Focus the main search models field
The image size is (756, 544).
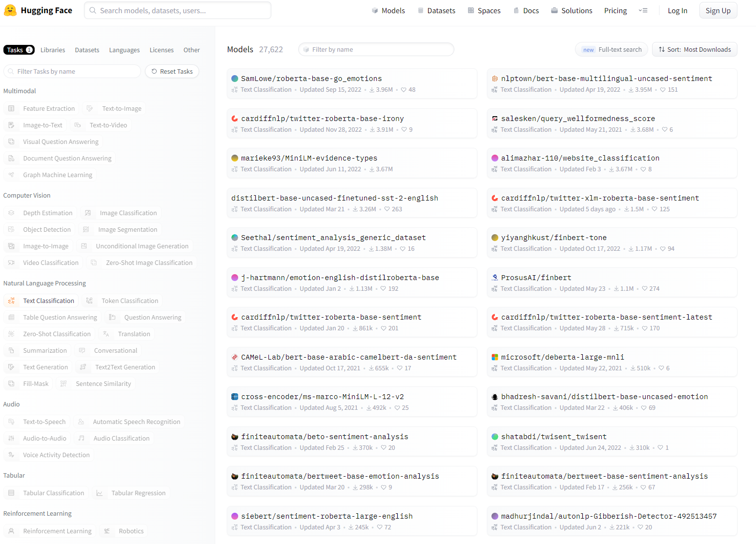coord(178,10)
